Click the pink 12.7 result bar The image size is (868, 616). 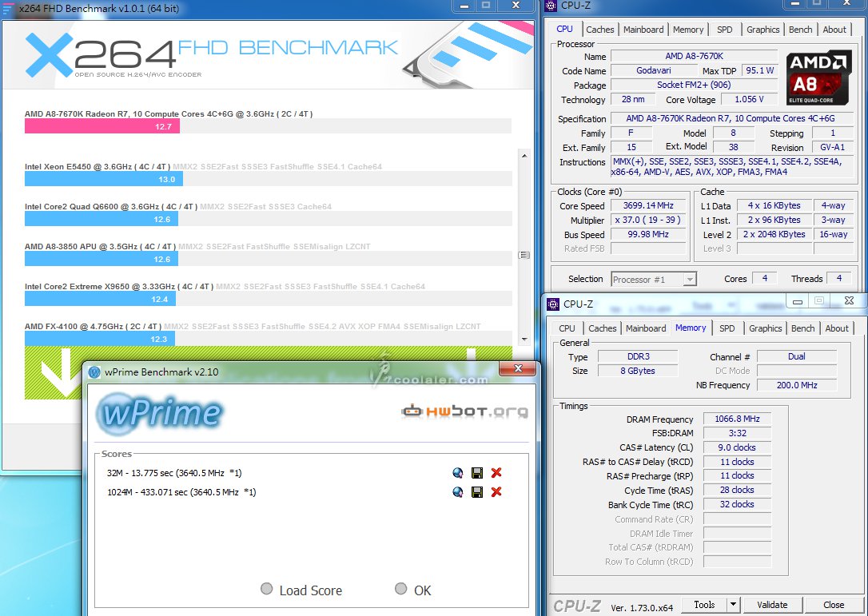102,126
